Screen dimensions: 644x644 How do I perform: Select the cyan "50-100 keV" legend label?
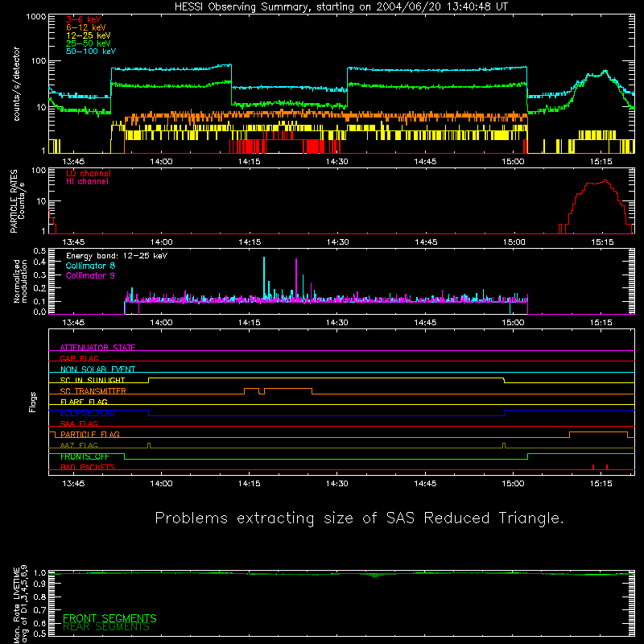click(x=91, y=52)
